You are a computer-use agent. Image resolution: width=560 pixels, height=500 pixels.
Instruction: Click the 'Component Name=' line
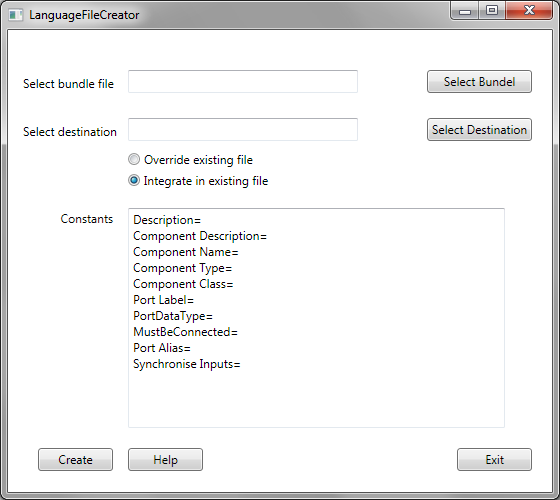[185, 252]
